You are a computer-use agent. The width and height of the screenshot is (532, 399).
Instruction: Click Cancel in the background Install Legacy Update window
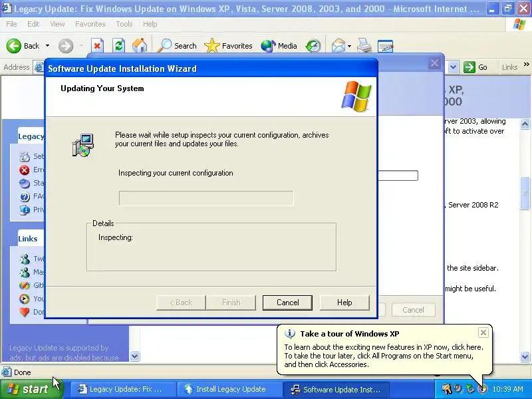click(413, 310)
